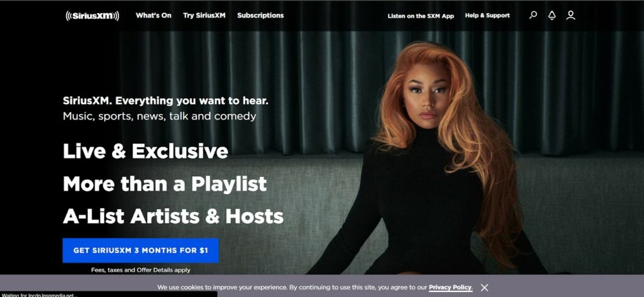Click 'Music, sports, news, talk and comedy' text
The image size is (644, 297).
(x=159, y=116)
